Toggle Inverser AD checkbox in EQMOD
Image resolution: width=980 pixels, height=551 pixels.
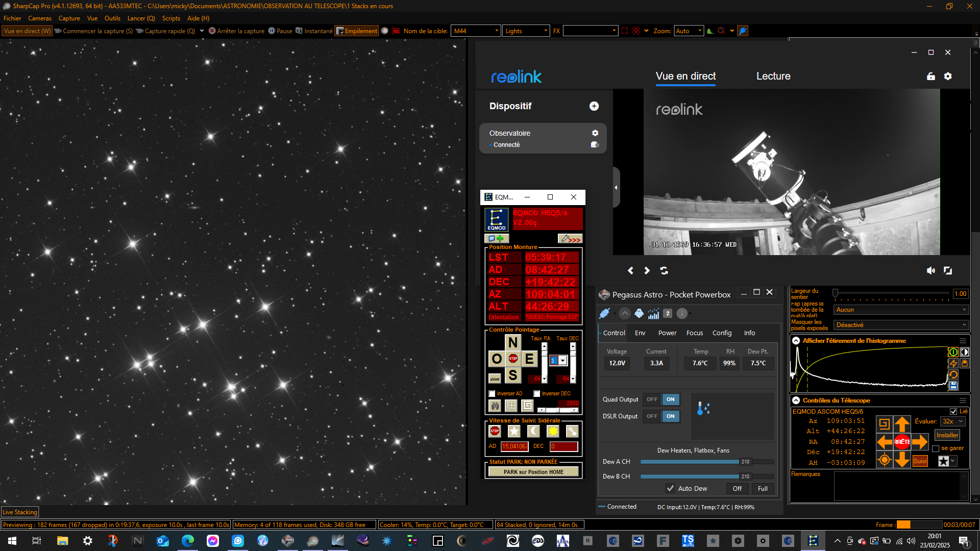492,394
